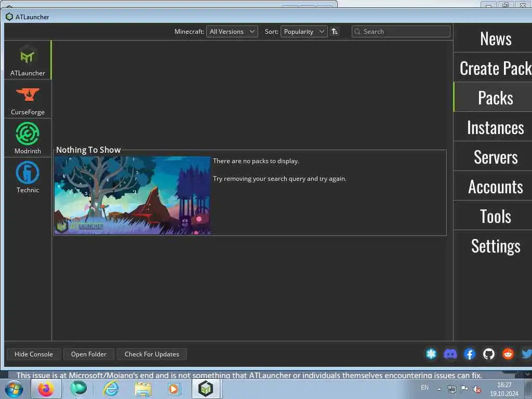This screenshot has height=399, width=532.
Task: Select the CurseForge packs source
Action: pos(28,99)
